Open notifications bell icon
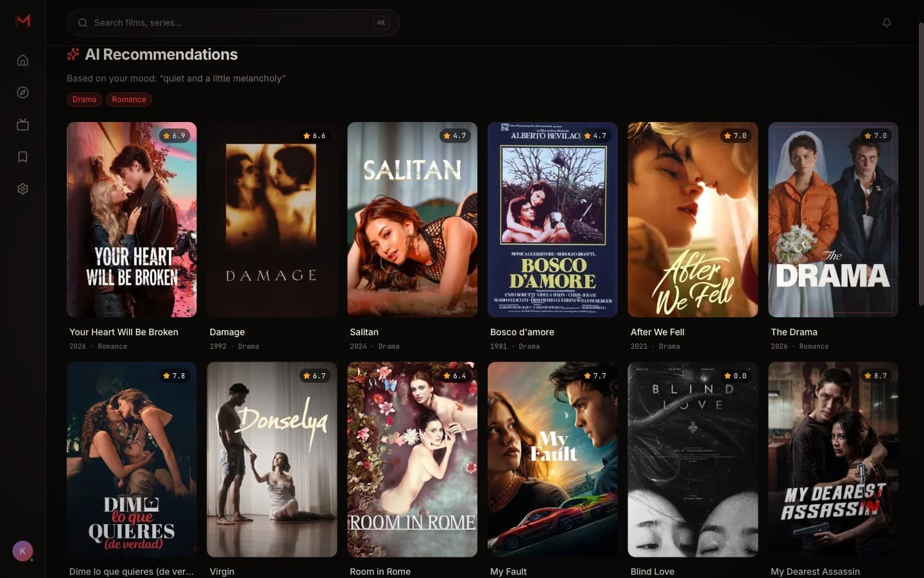The height and width of the screenshot is (578, 924). pyautogui.click(x=887, y=22)
